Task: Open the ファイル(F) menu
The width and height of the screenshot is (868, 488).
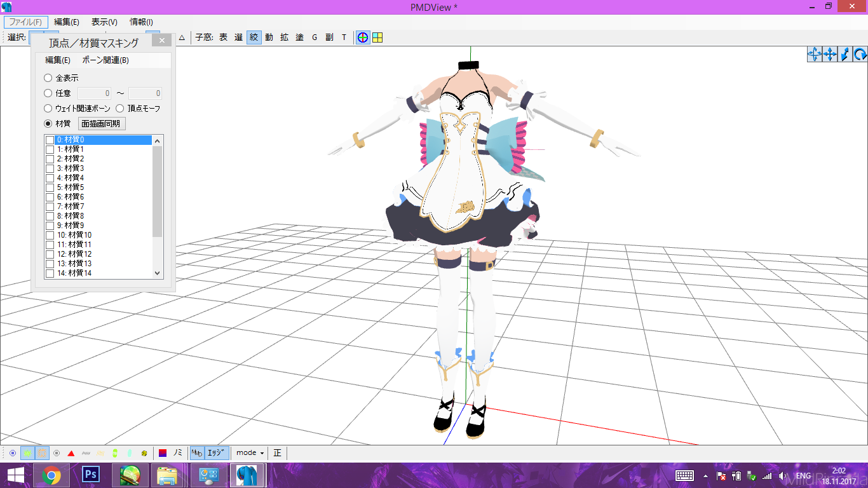Action: tap(25, 22)
